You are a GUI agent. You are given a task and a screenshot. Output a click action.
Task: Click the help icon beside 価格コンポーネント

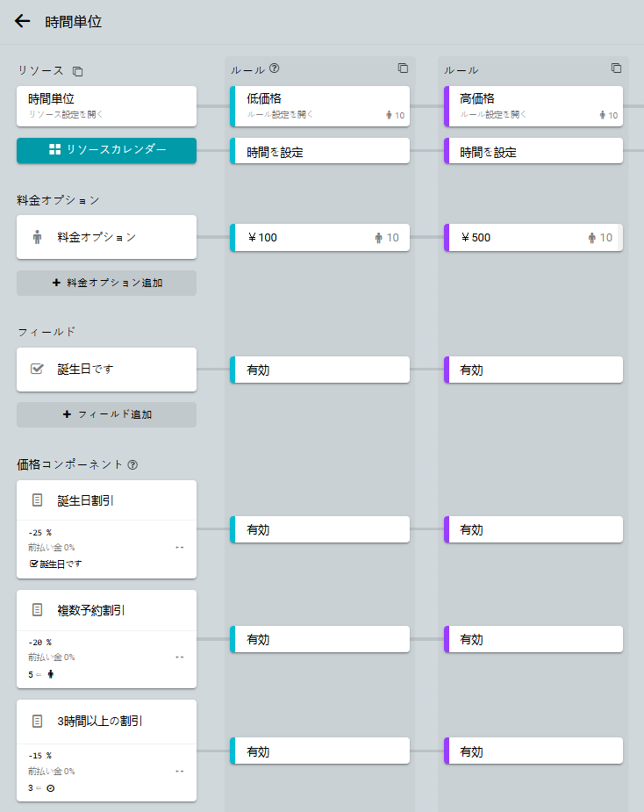pyautogui.click(x=132, y=464)
